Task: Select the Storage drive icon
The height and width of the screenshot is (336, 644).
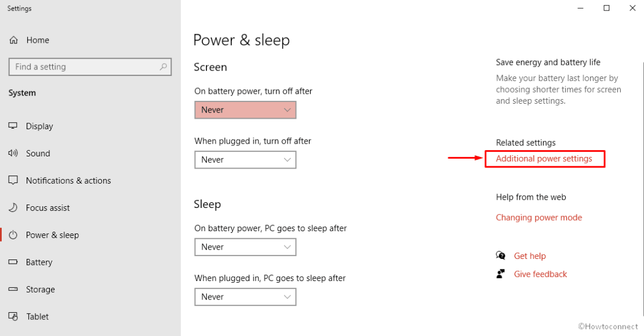Action: tap(13, 289)
